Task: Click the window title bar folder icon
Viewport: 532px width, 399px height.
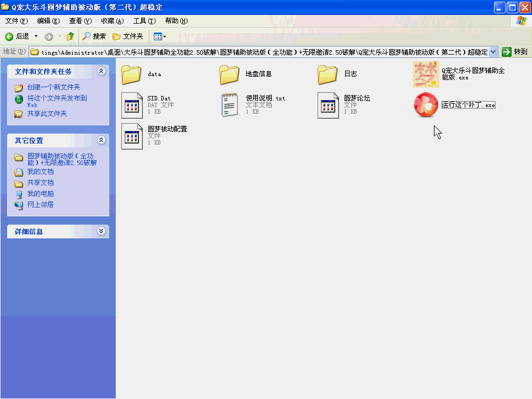Action: point(6,7)
